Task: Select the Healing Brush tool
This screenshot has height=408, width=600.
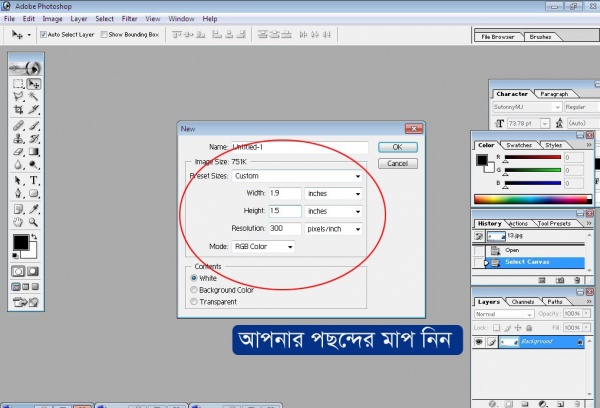Action: tap(18, 126)
